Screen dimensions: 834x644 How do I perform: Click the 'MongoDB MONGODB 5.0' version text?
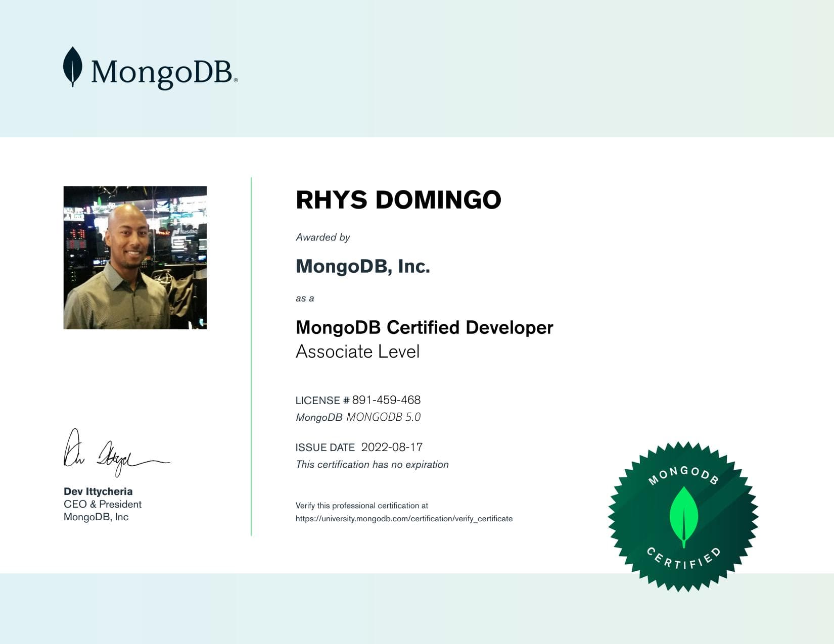[358, 417]
